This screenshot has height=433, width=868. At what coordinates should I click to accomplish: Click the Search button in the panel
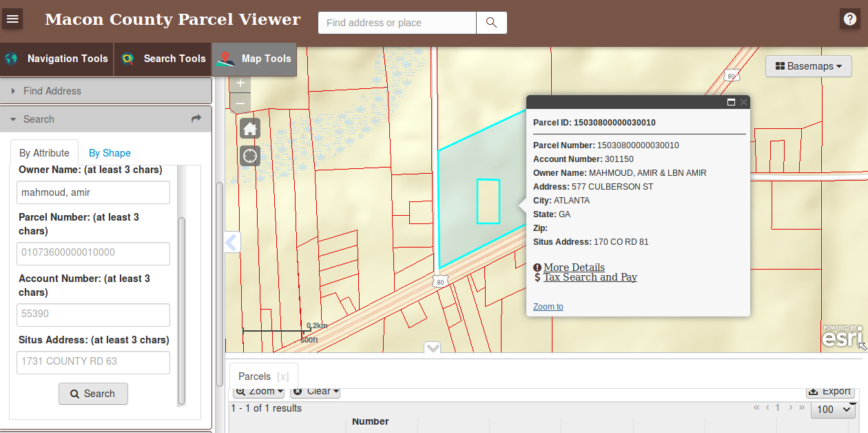pyautogui.click(x=93, y=394)
